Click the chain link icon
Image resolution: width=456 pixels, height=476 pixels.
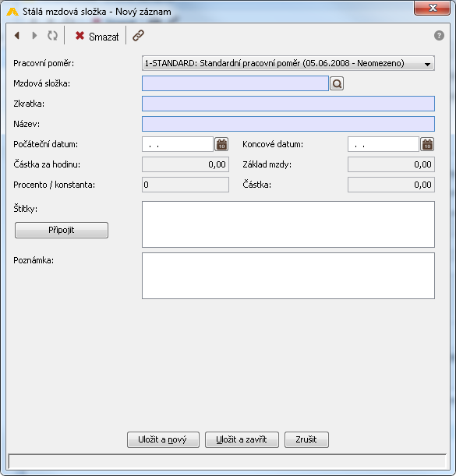[138, 36]
